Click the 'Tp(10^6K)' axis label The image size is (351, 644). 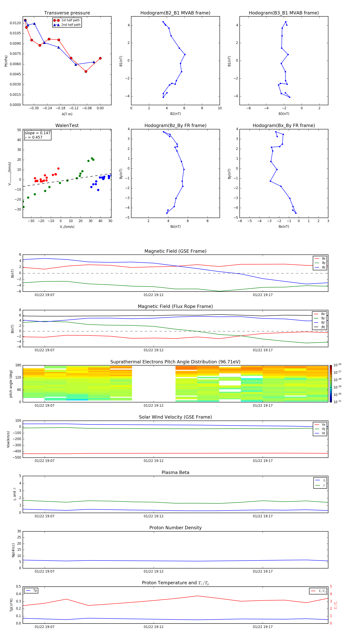tap(11, 605)
